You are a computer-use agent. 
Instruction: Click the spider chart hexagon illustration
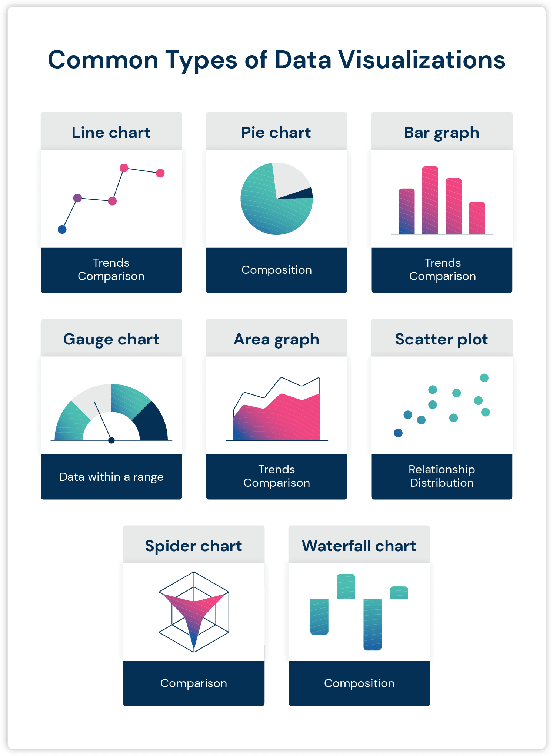tap(194, 612)
